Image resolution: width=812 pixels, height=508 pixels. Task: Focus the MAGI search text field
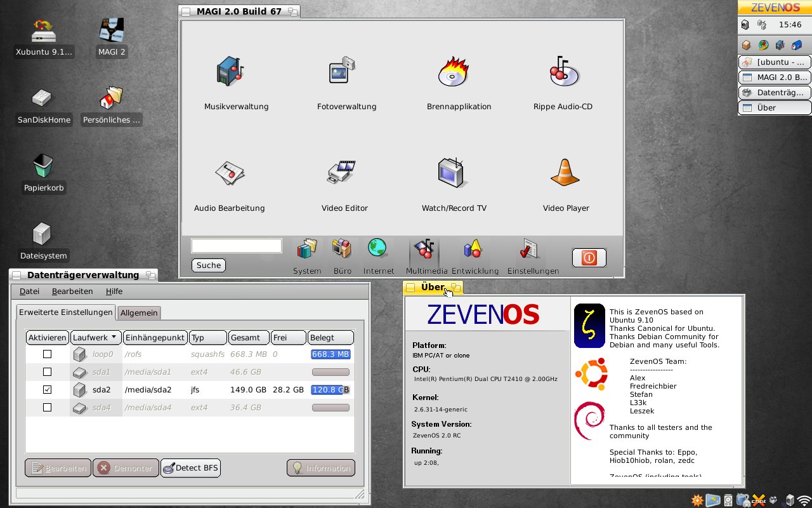tap(237, 246)
